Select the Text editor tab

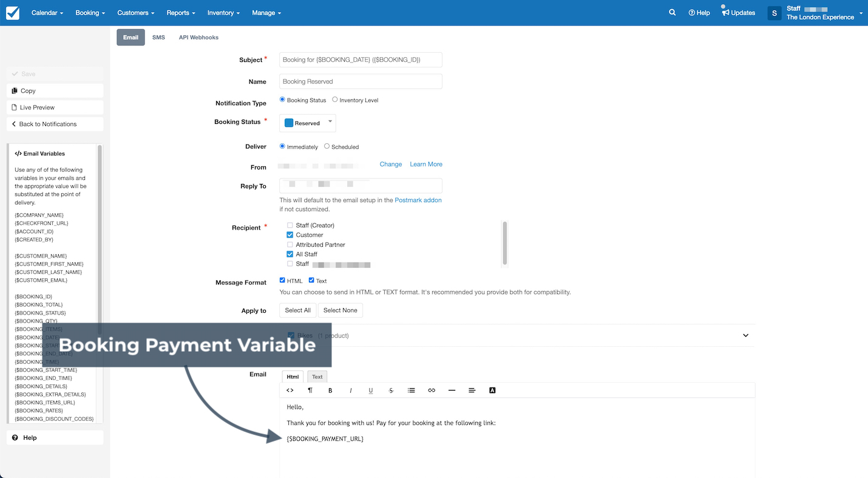click(x=317, y=377)
